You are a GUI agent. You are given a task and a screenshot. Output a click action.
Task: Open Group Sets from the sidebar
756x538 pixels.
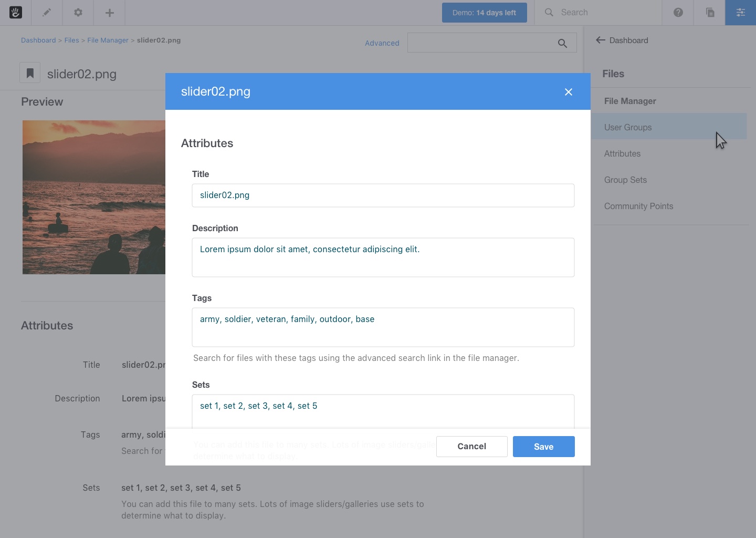tap(625, 180)
